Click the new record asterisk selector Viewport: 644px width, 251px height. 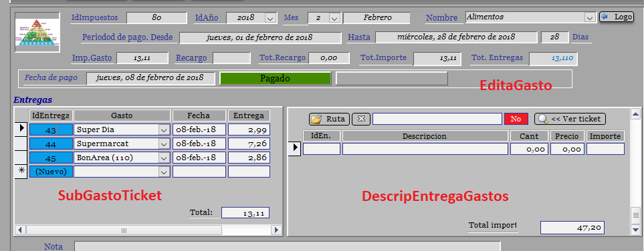point(21,172)
